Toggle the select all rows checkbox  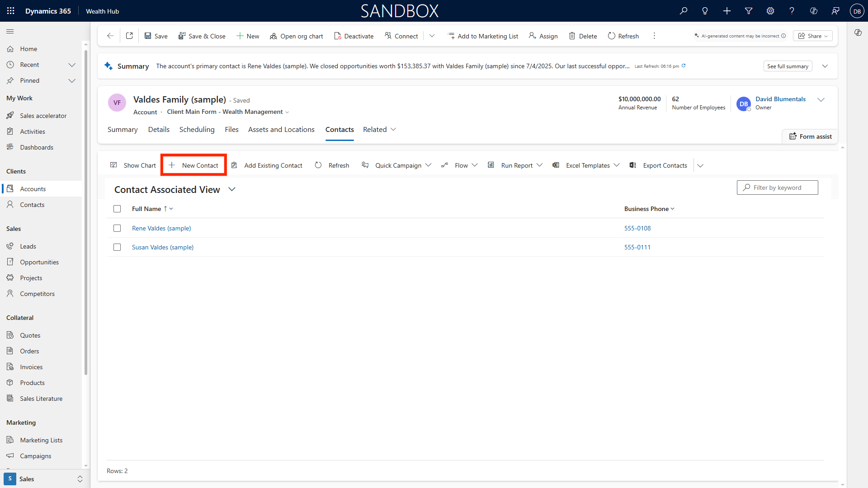(x=117, y=209)
